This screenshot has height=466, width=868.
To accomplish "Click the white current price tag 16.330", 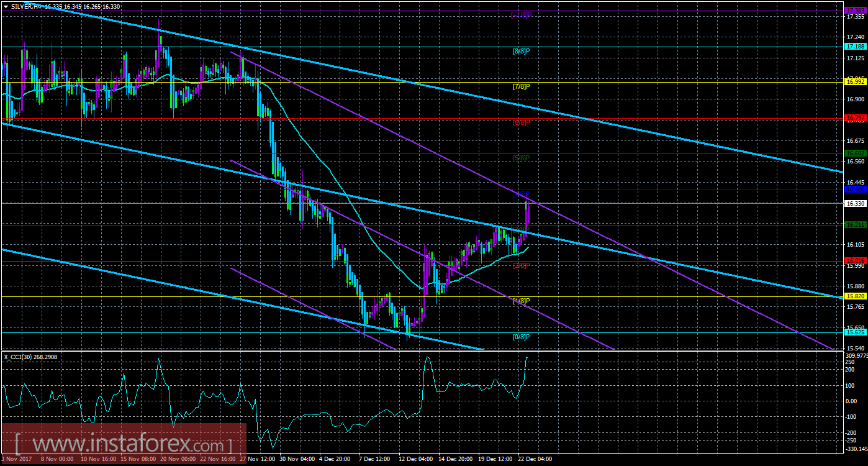I will click(x=855, y=203).
